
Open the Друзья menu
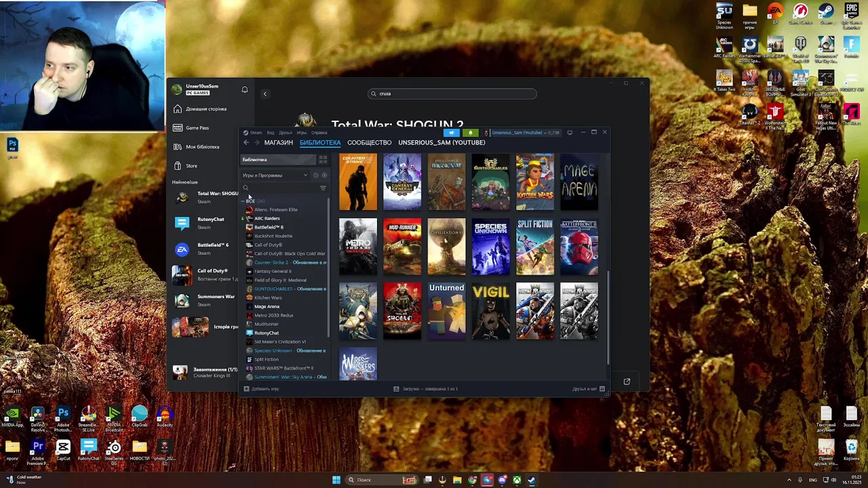point(285,133)
